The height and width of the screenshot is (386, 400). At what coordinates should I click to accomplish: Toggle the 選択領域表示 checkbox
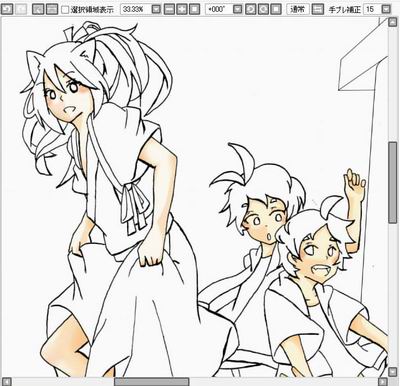coord(65,9)
